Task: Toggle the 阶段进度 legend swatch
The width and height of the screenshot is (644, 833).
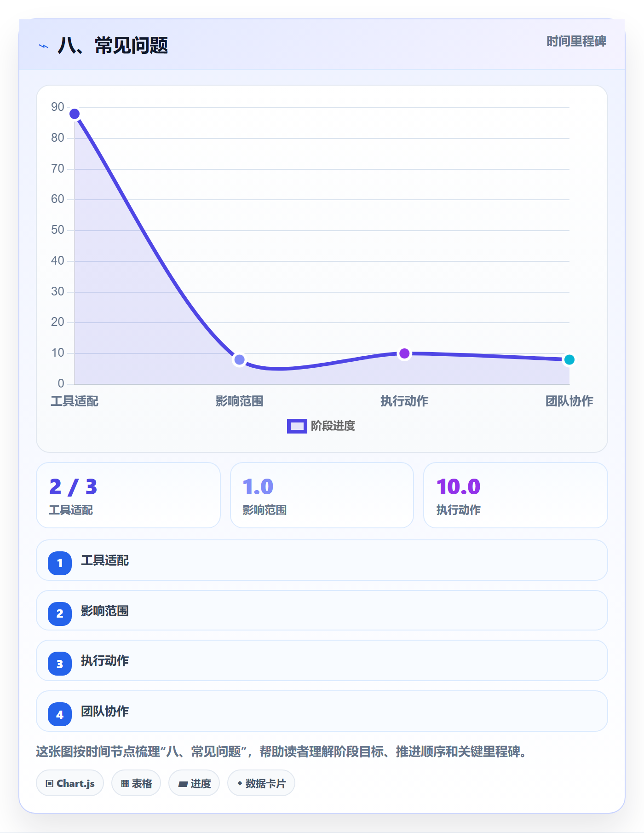Action: coord(297,426)
